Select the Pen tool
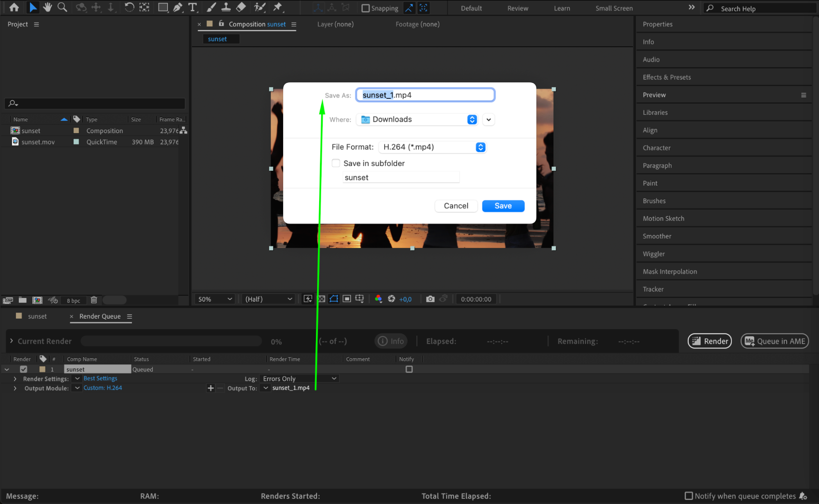The width and height of the screenshot is (819, 504). pyautogui.click(x=177, y=7)
